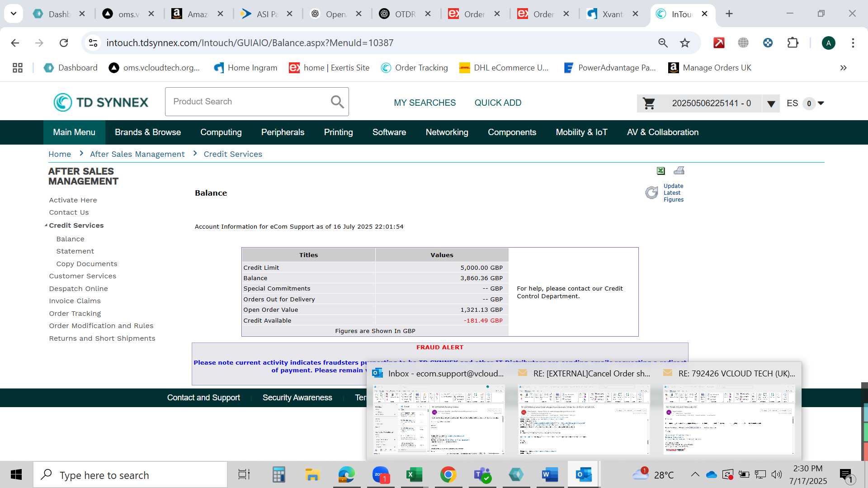
Task: Click the site information icon in address bar
Action: click(93, 43)
